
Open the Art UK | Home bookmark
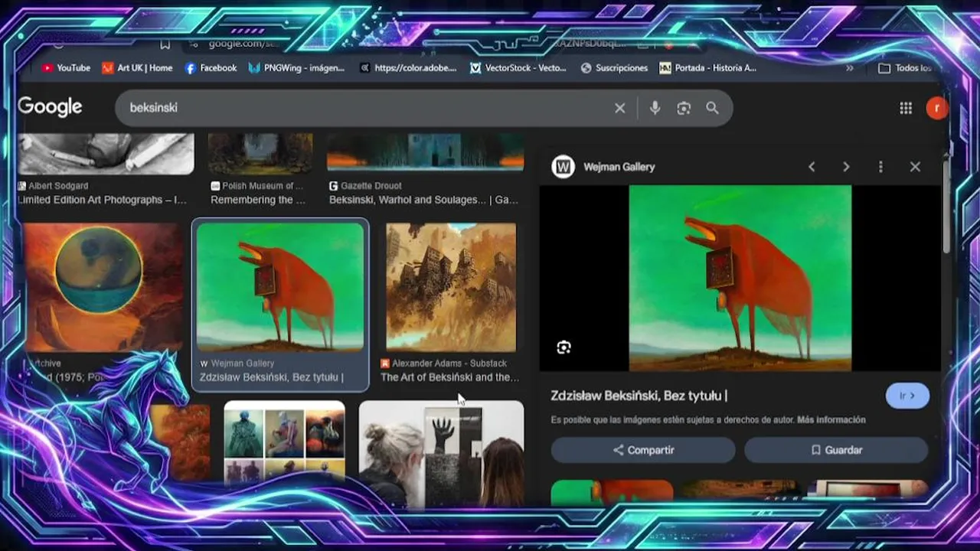point(137,68)
